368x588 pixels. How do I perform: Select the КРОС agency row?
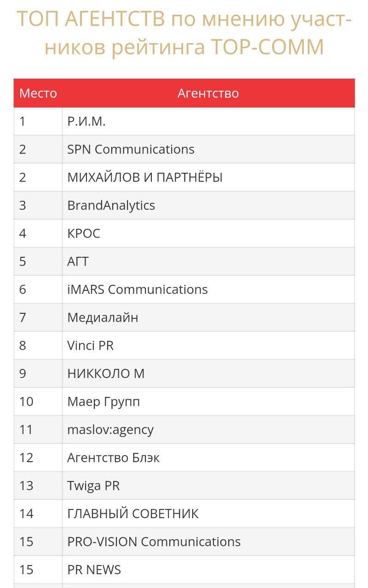(x=84, y=233)
